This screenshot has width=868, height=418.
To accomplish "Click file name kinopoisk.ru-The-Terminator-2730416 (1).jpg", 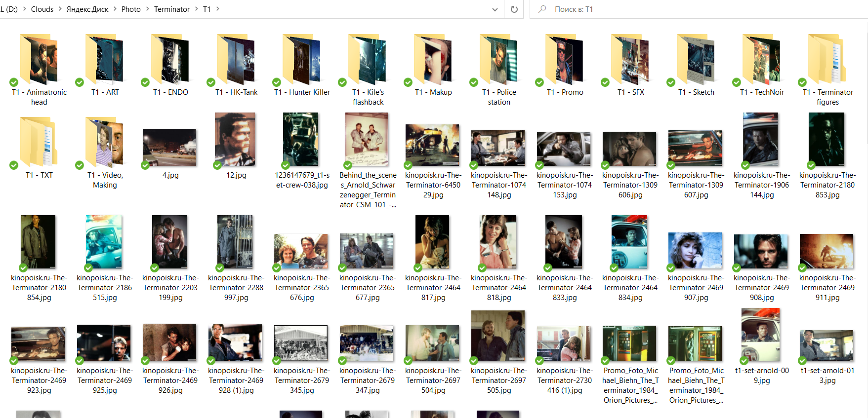I will 565,380.
